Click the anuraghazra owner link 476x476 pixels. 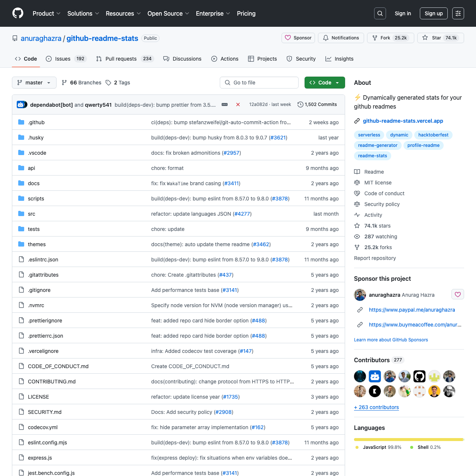click(x=41, y=38)
